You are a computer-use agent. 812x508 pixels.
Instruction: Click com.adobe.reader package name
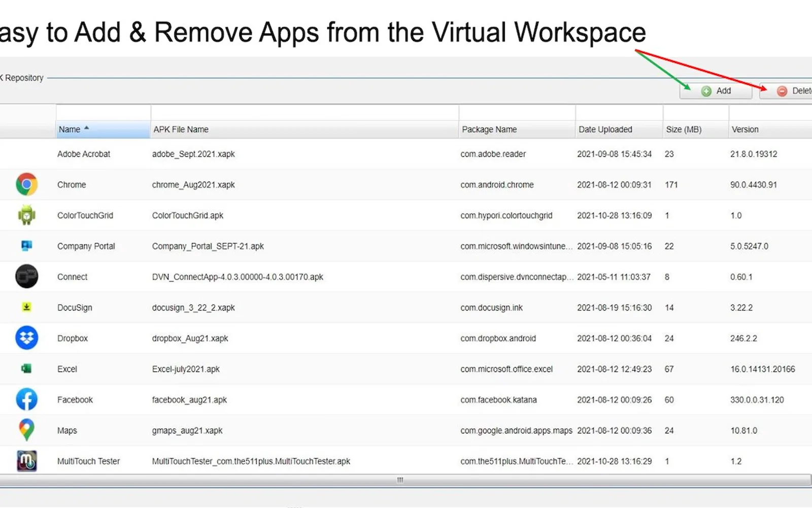(493, 154)
